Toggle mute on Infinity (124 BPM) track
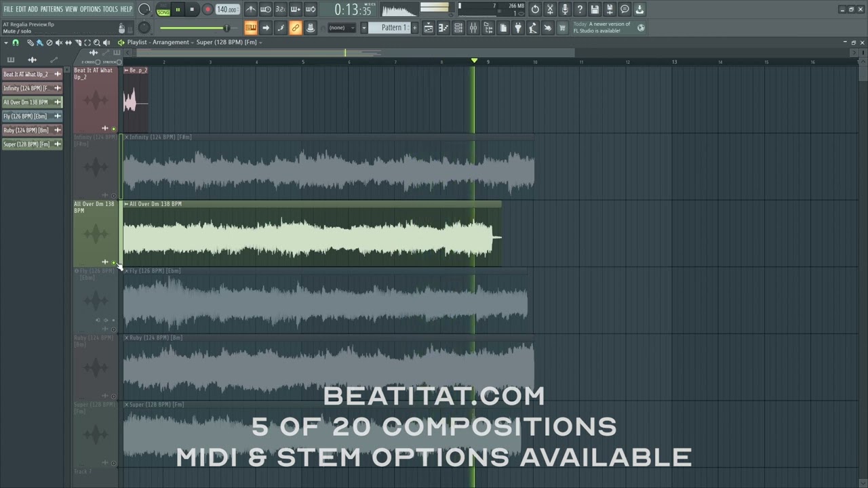The image size is (868, 488). 113,195
